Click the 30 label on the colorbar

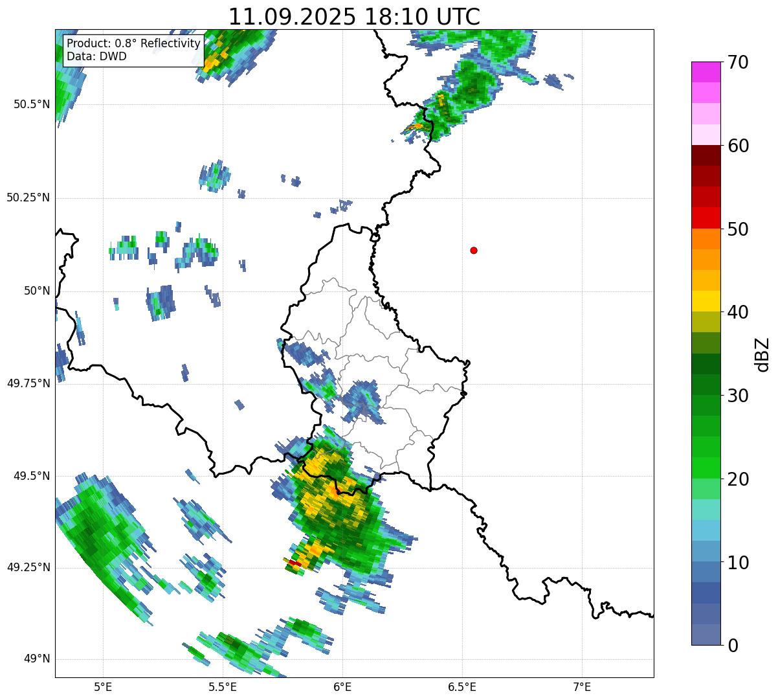pos(738,396)
